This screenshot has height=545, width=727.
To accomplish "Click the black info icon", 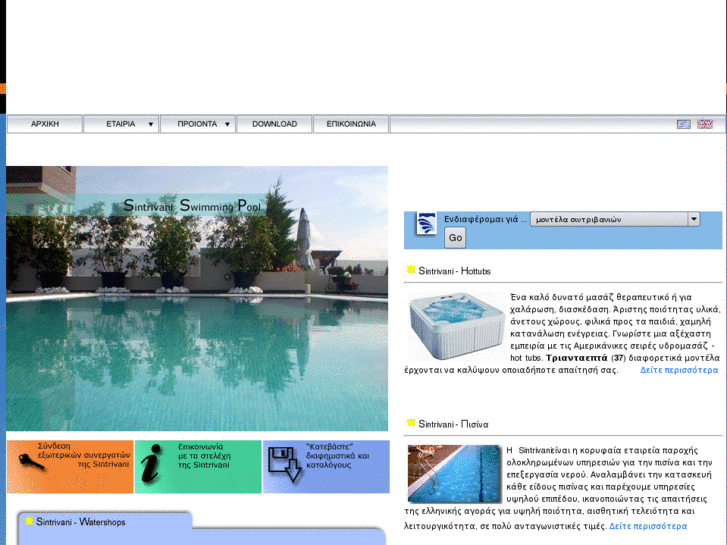I will coord(152,464).
